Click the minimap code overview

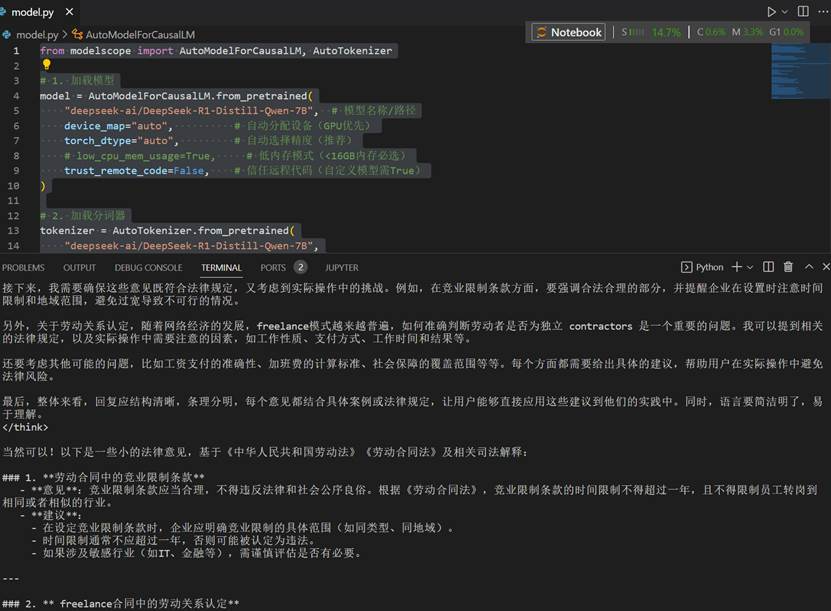click(x=800, y=72)
